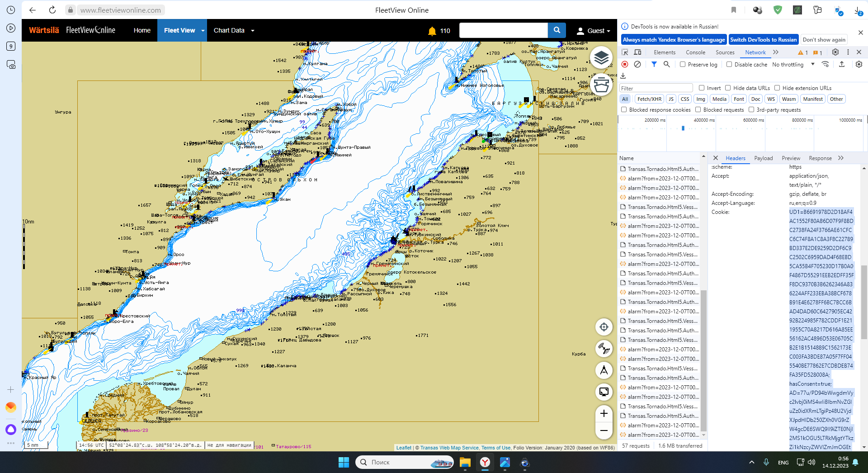Screen dimensions: 868x473
Task: Open the Guest user menu
Action: pos(593,31)
